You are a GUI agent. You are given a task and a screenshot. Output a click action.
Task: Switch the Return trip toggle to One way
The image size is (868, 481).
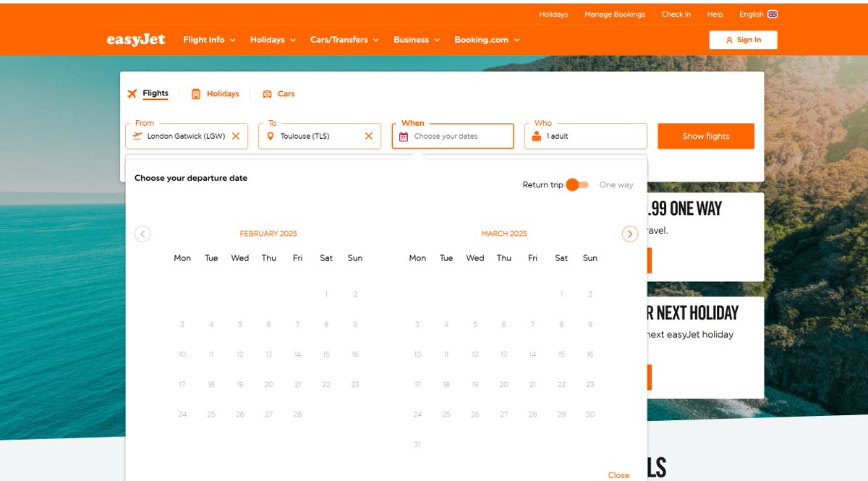pyautogui.click(x=577, y=184)
